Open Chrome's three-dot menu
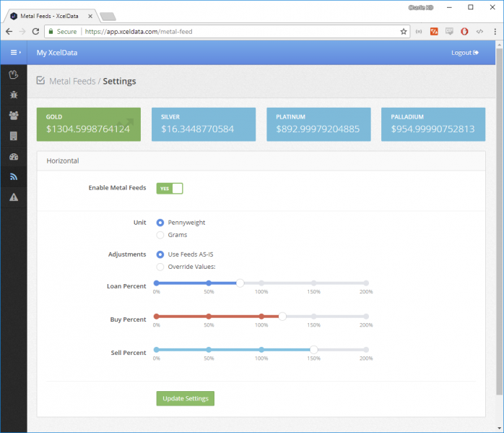Viewport: 504px width, 433px height. (495, 31)
